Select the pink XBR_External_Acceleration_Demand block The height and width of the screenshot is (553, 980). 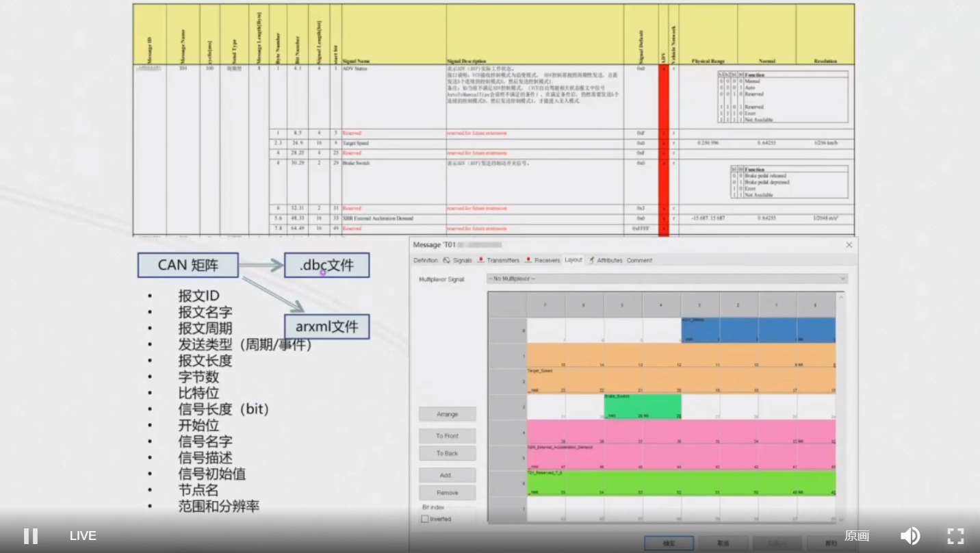(x=681, y=445)
